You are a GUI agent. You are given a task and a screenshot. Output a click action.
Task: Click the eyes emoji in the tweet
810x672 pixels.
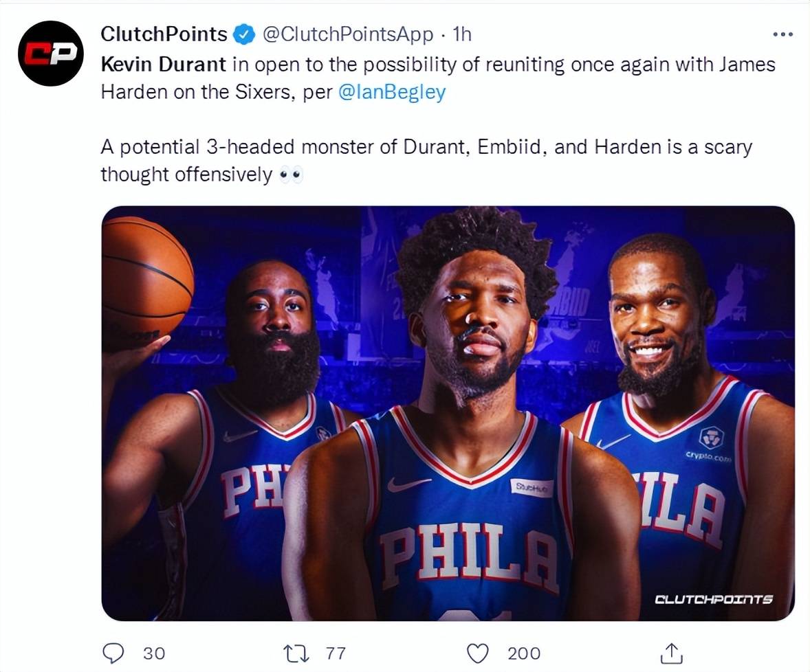click(290, 175)
